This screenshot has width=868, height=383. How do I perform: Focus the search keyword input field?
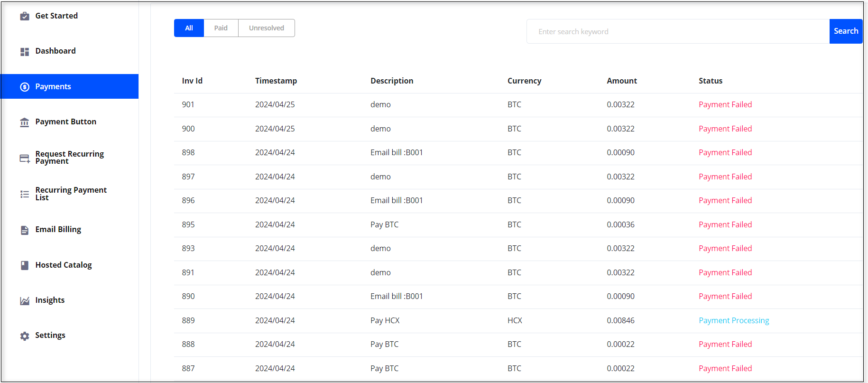[677, 32]
